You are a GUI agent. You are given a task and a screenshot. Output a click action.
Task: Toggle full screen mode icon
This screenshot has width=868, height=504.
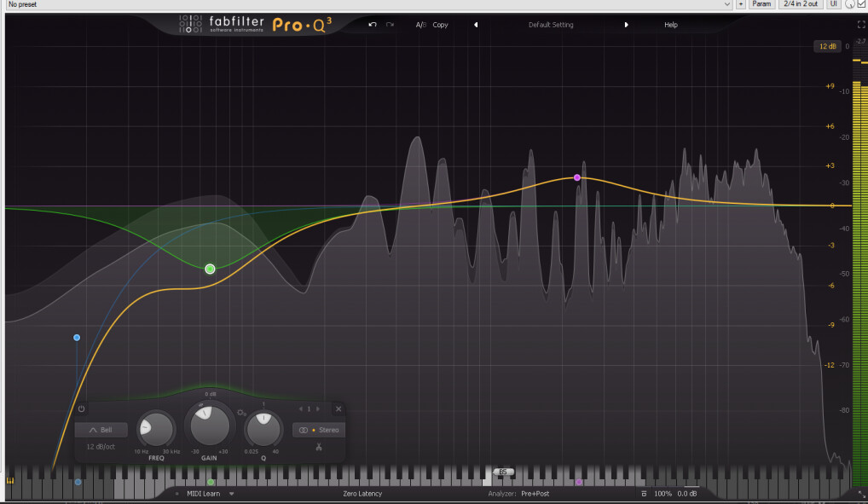(x=861, y=25)
